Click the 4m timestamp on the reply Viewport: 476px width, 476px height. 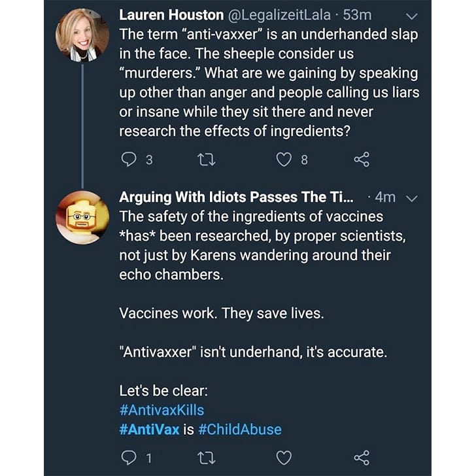[386, 197]
